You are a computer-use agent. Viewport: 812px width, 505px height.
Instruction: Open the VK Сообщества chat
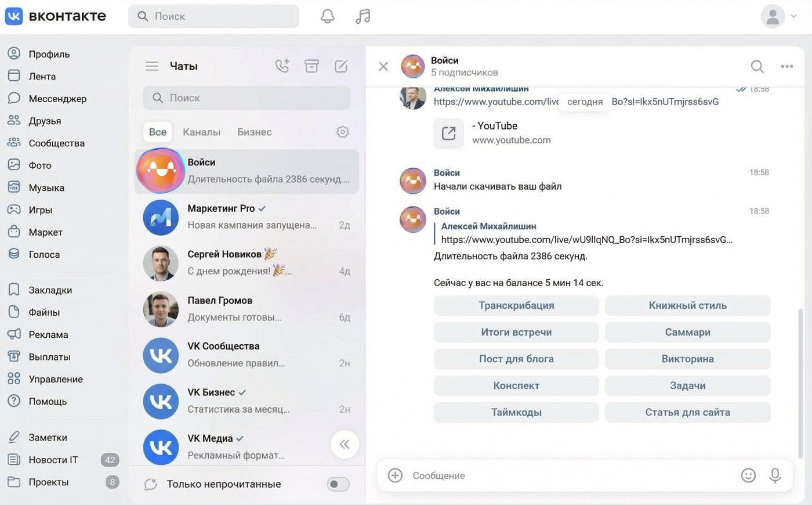pyautogui.click(x=246, y=355)
